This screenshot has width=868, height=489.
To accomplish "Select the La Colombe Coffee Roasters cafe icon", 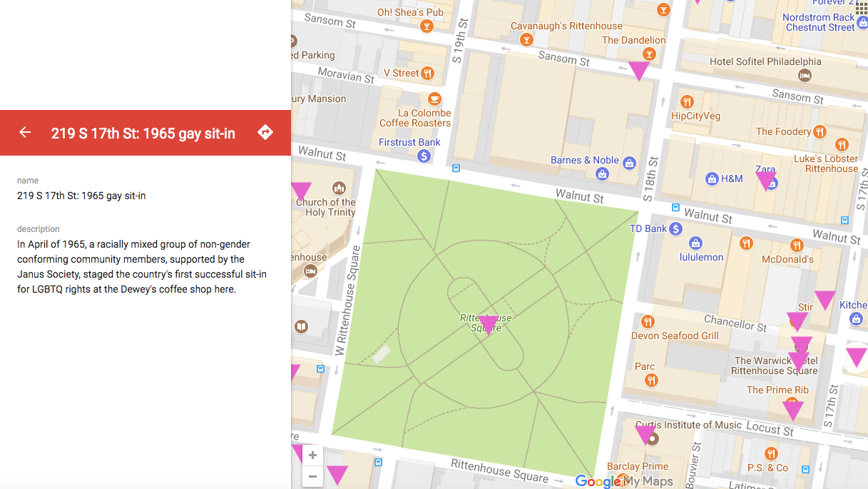I will click(x=434, y=99).
